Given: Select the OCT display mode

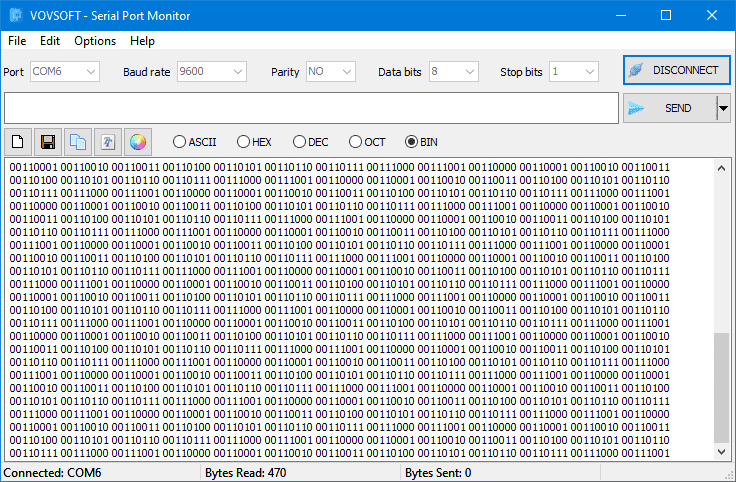Looking at the screenshot, I should 367,142.
